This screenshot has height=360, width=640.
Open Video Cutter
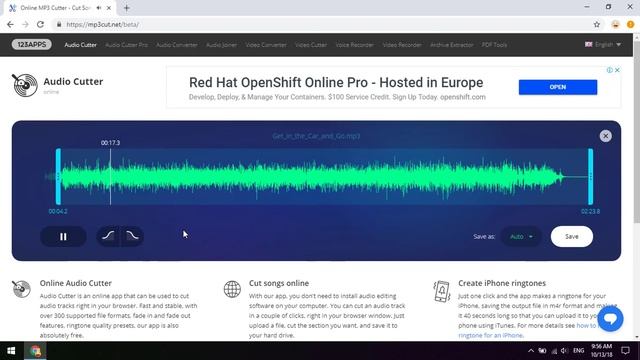(x=311, y=45)
